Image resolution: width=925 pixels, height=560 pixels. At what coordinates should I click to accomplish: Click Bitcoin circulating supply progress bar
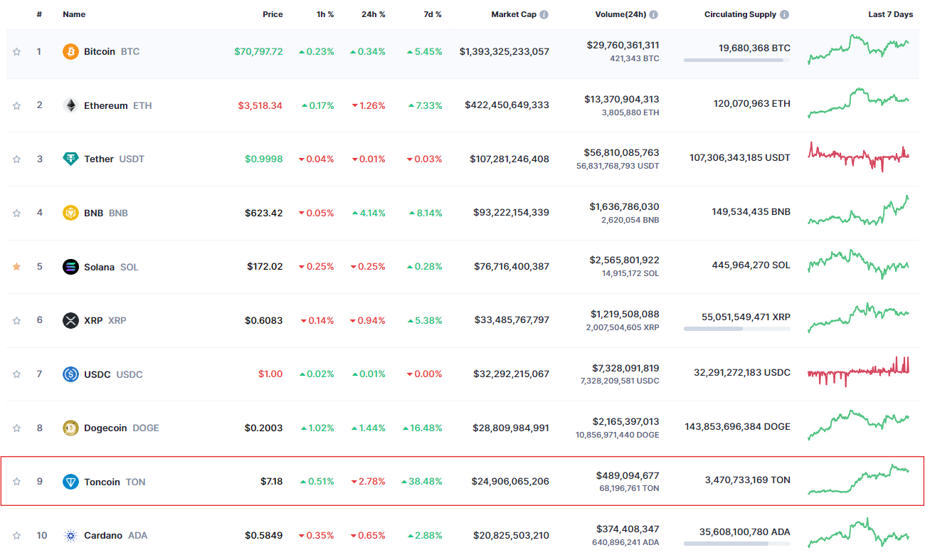coord(737,60)
